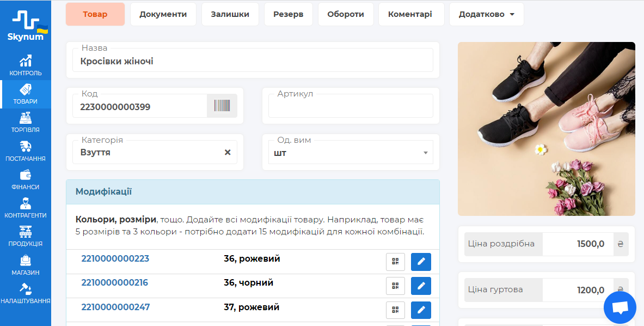
Task: Open modification code 2210000000216
Action: (114, 283)
